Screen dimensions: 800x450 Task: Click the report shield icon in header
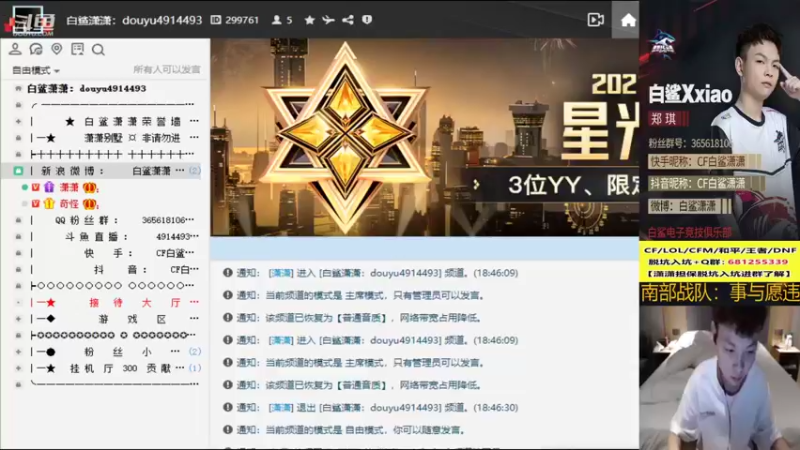click(x=367, y=20)
